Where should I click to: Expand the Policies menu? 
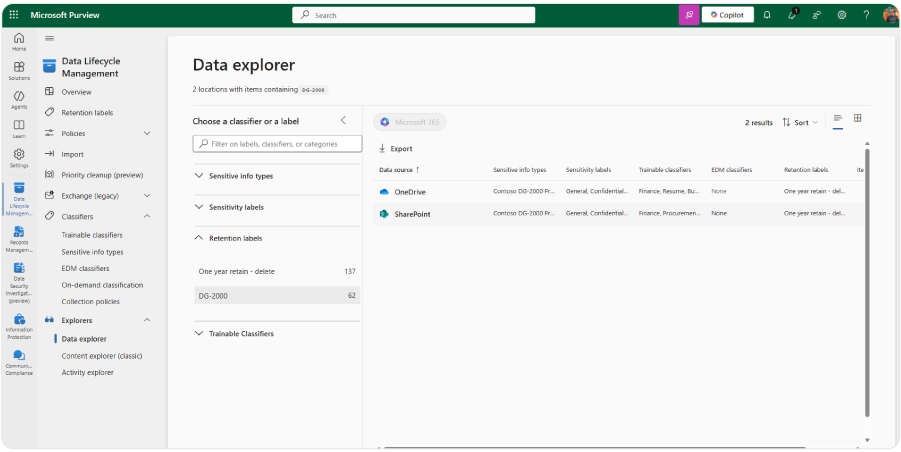pos(147,133)
